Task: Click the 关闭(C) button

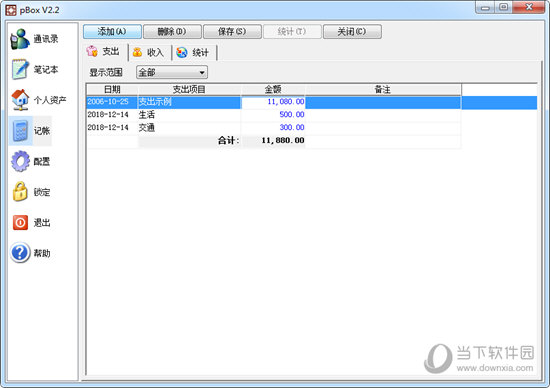Action: coord(352,32)
